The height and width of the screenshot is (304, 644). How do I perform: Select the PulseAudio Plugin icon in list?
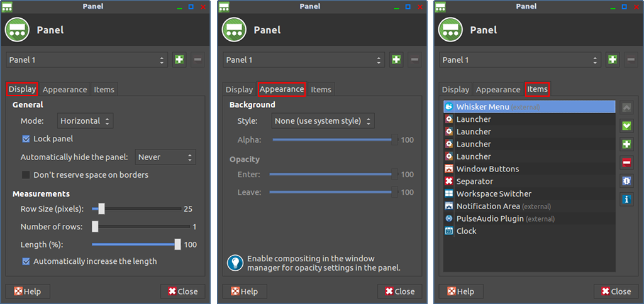pos(449,219)
